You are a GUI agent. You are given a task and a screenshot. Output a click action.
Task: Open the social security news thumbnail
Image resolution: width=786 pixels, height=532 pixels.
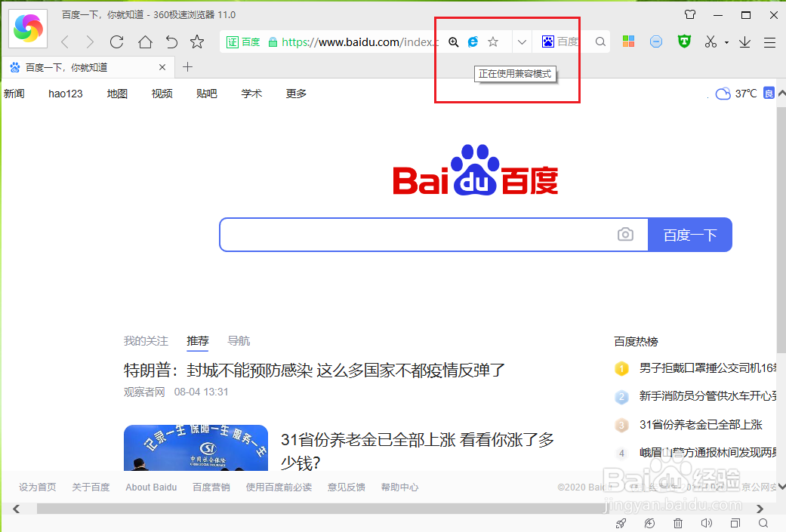coord(196,447)
